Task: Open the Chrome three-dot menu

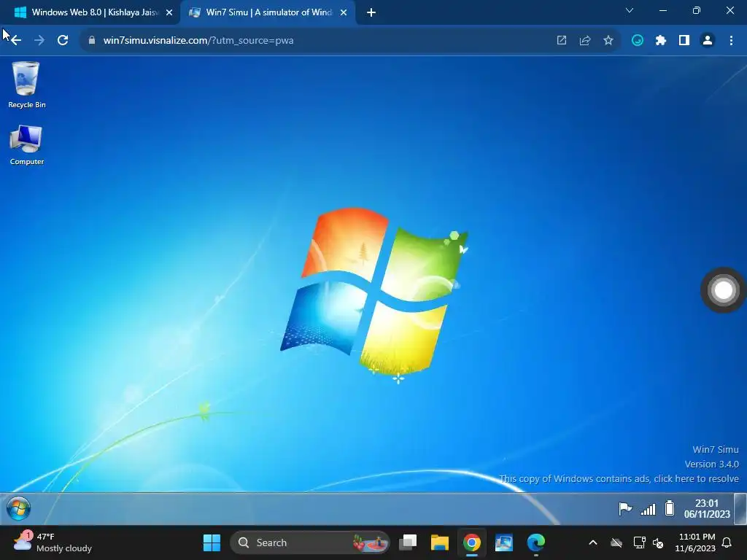Action: click(731, 41)
